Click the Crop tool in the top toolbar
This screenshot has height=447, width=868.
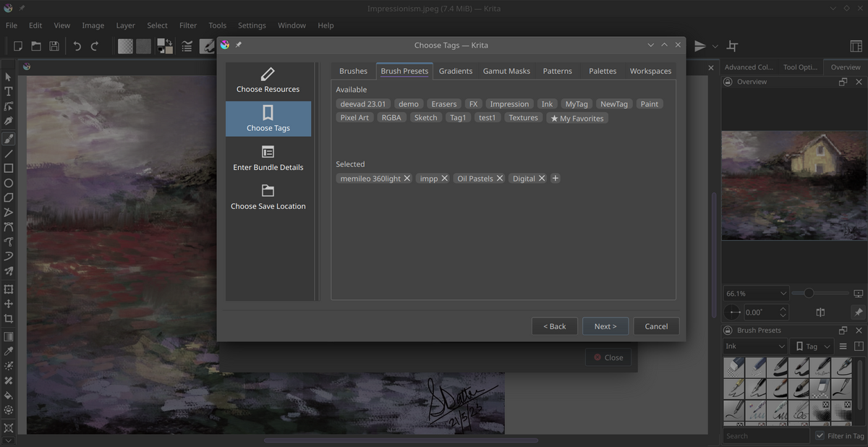click(732, 46)
